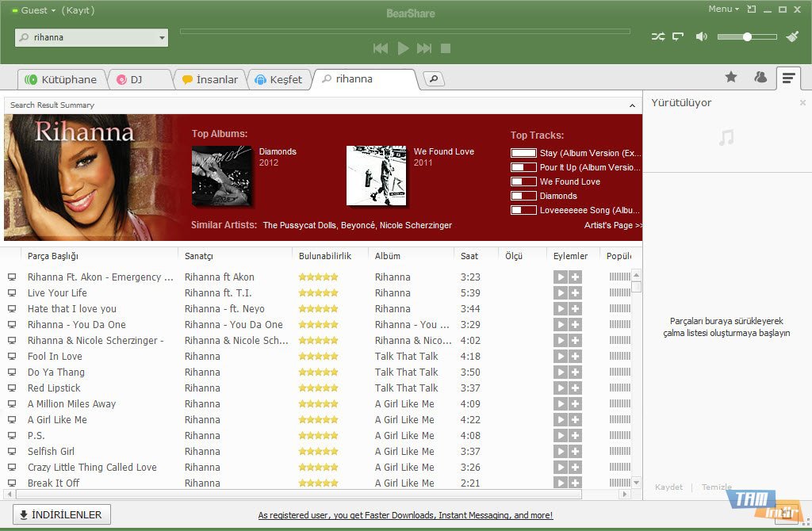Sort by Bulunabilirlik column
The height and width of the screenshot is (531, 812).
(325, 256)
